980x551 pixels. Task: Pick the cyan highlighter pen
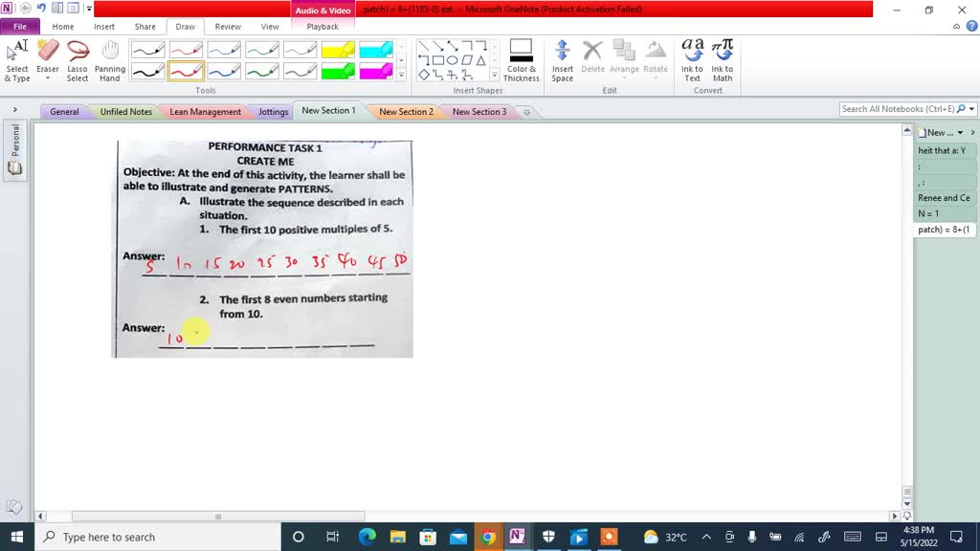(373, 51)
